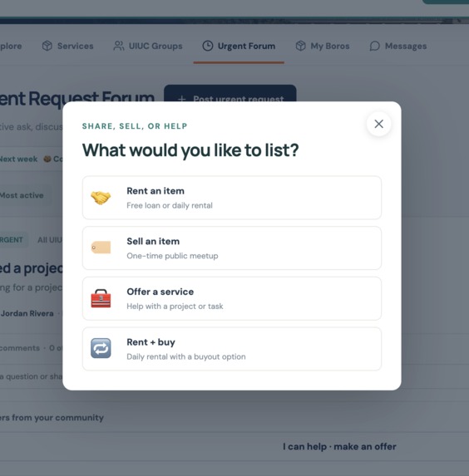This screenshot has width=469, height=476.
Task: Click the red toolbox icon
Action: click(101, 298)
